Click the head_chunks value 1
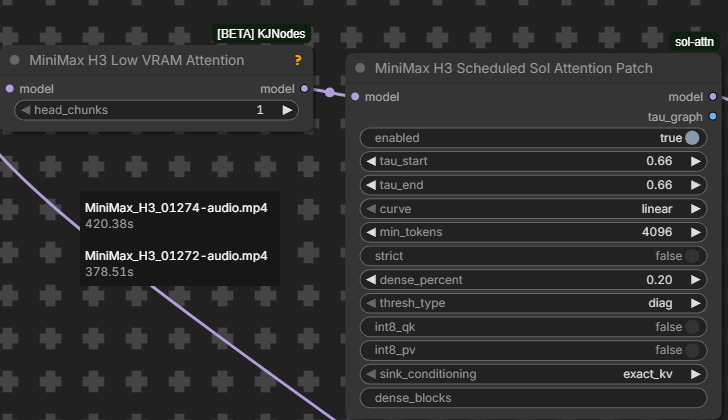Screen dimensions: 728x420 click(260, 110)
